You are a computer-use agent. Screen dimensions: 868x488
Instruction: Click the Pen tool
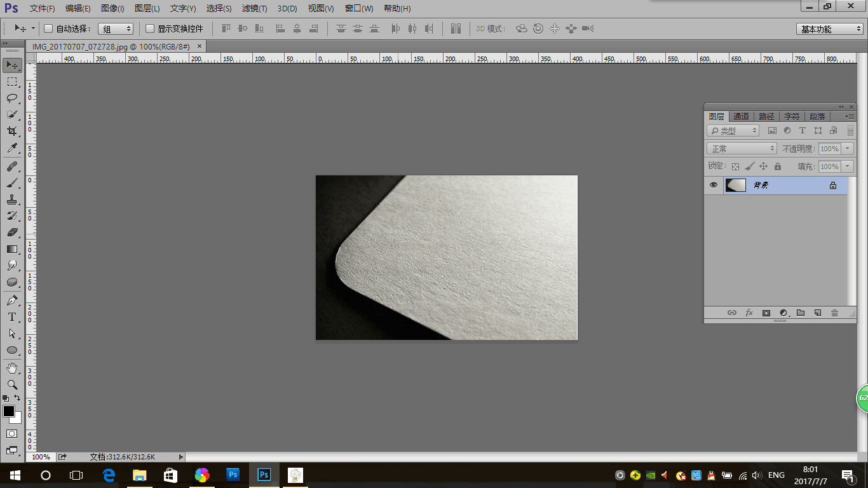tap(12, 300)
